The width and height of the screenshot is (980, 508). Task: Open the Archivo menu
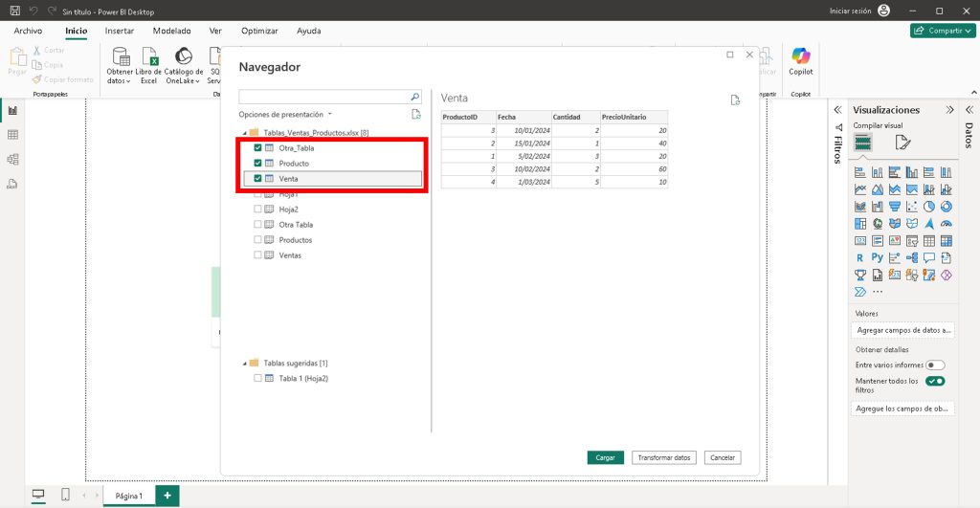28,31
